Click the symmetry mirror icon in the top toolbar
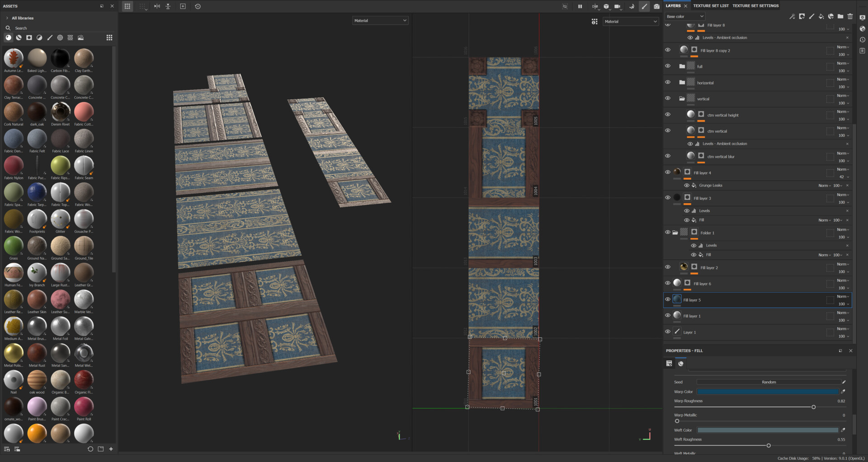The width and height of the screenshot is (868, 462). tap(157, 6)
